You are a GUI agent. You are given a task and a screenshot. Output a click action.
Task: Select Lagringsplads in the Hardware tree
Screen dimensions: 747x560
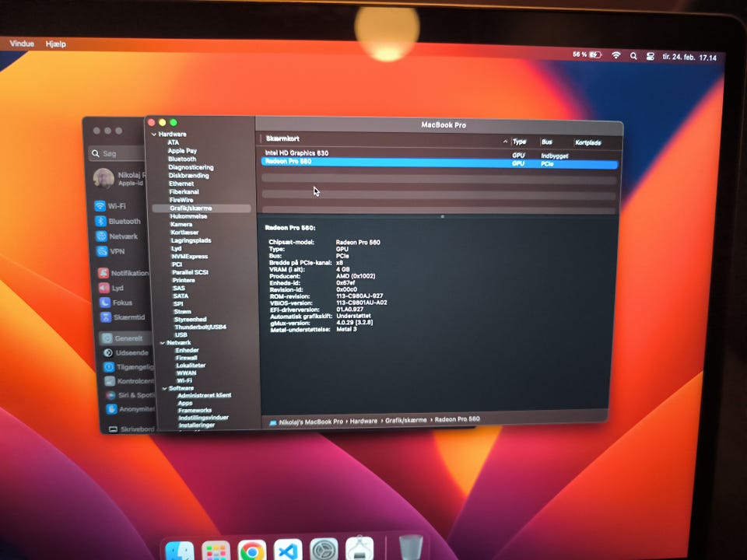coord(191,240)
